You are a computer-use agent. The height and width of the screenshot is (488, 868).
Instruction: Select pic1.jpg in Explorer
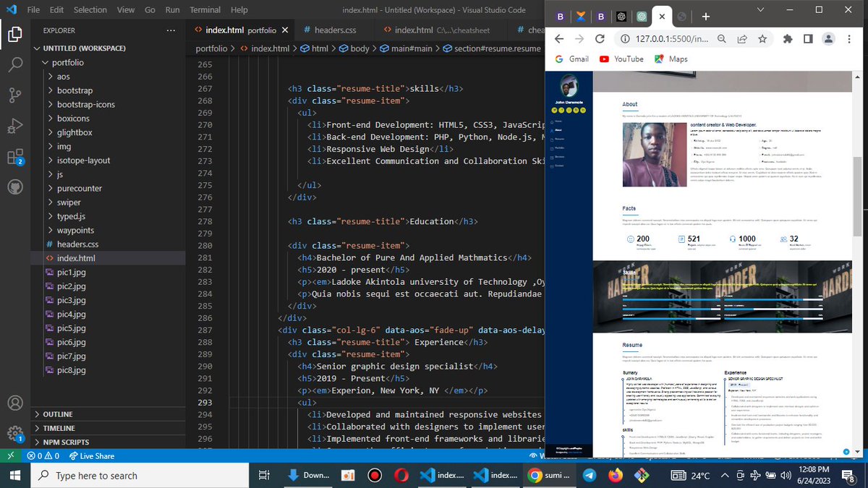pyautogui.click(x=71, y=273)
